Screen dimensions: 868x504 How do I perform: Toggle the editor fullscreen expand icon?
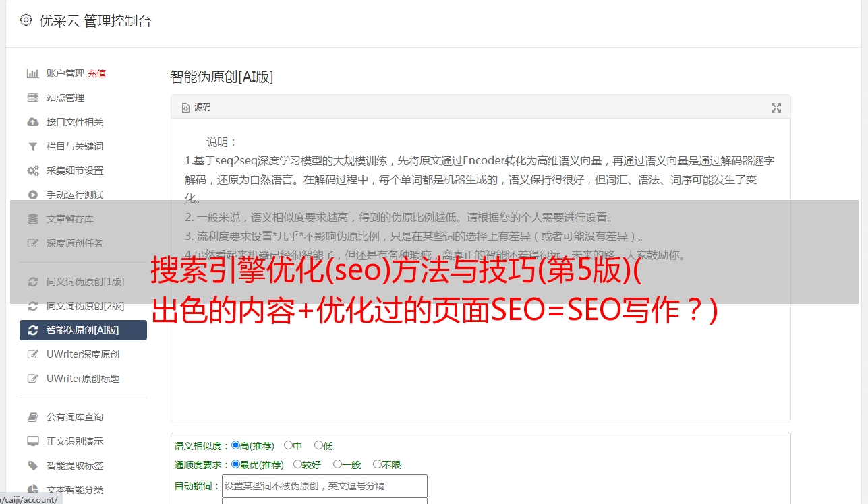[x=776, y=108]
